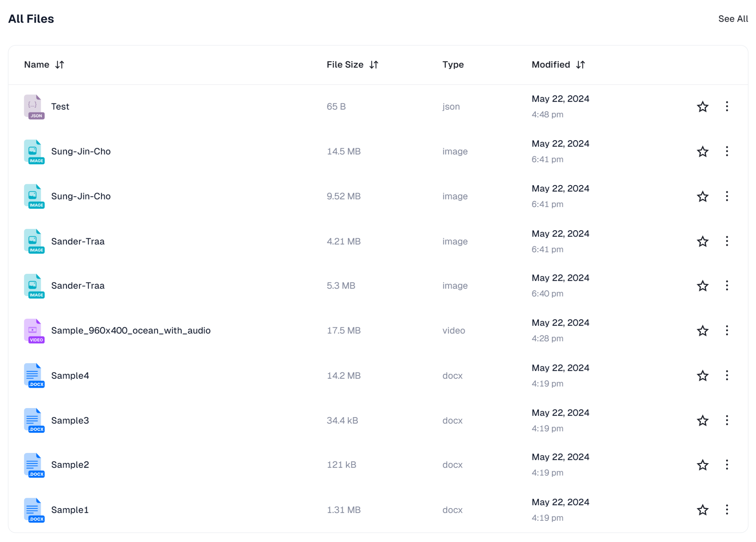Image resolution: width=756 pixels, height=542 pixels.
Task: Click the image icon of 14.5 MB Sung-Jin-Cho
Action: click(x=34, y=152)
